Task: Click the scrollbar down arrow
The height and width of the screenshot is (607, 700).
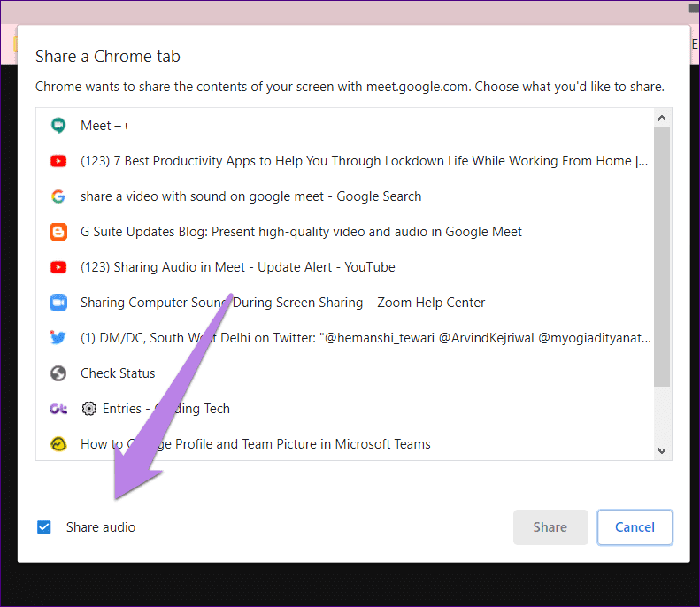Action: click(x=662, y=450)
